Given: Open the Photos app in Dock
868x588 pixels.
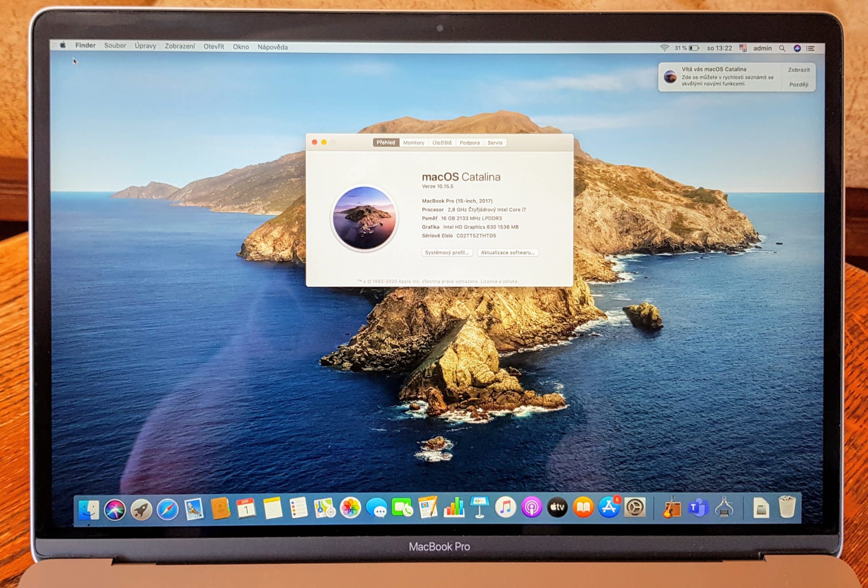Looking at the screenshot, I should 350,508.
